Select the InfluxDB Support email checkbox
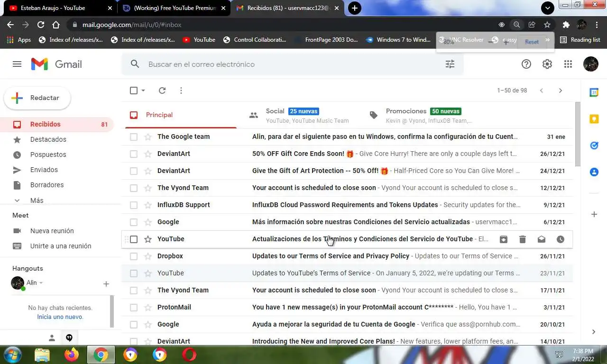607x364 pixels. click(x=134, y=205)
